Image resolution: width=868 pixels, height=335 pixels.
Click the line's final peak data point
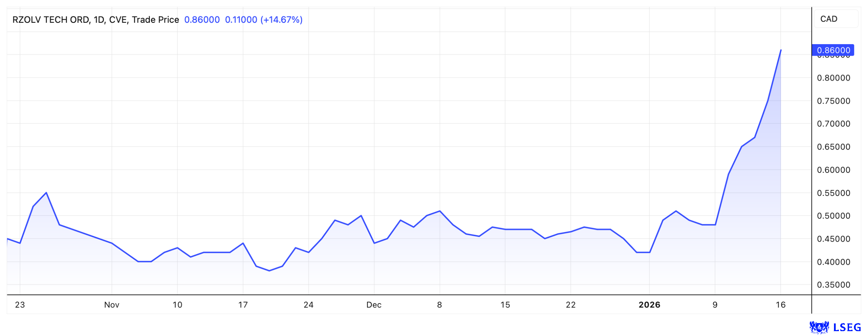point(781,50)
